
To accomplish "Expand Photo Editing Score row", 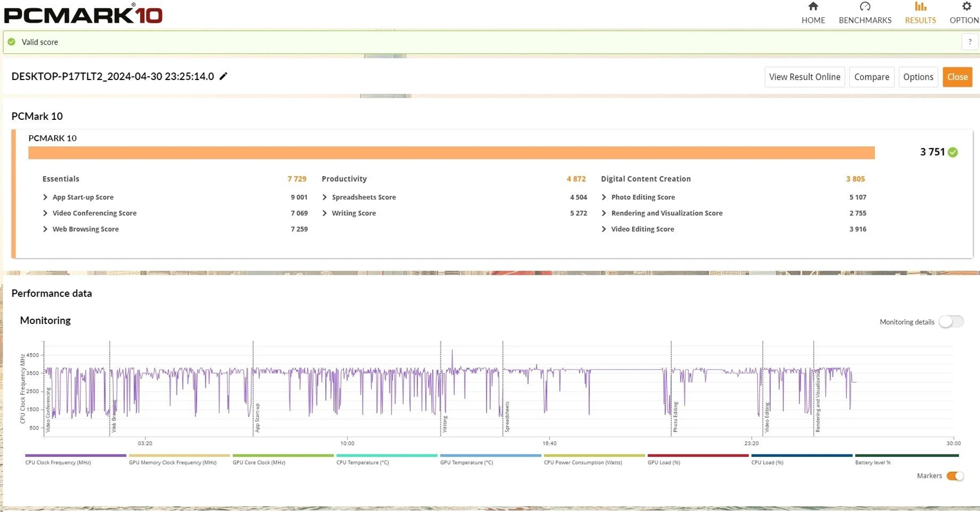I will (x=604, y=197).
